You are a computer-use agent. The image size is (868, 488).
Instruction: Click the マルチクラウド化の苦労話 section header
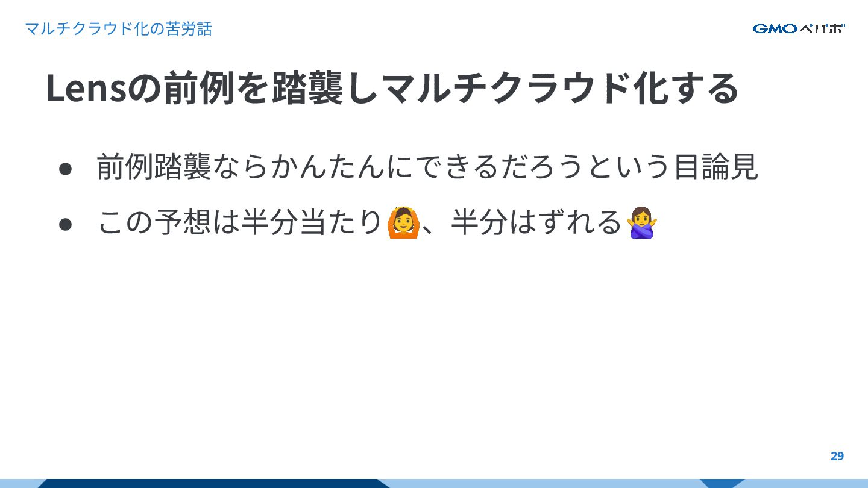118,28
